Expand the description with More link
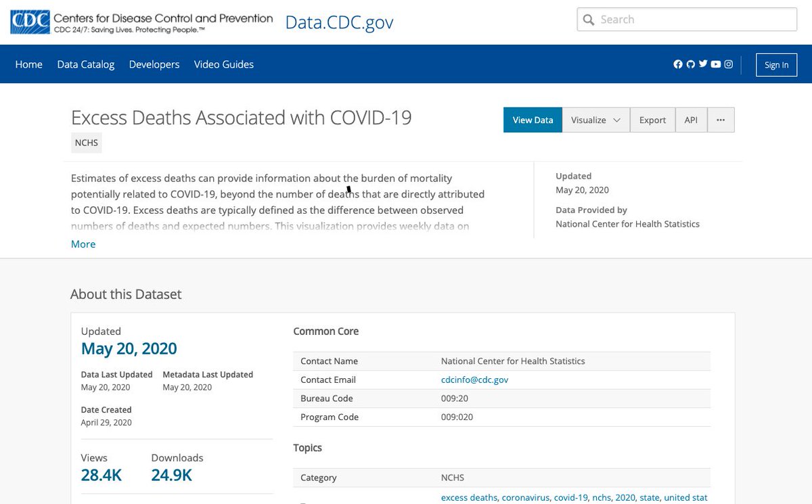812x504 pixels. pos(83,244)
